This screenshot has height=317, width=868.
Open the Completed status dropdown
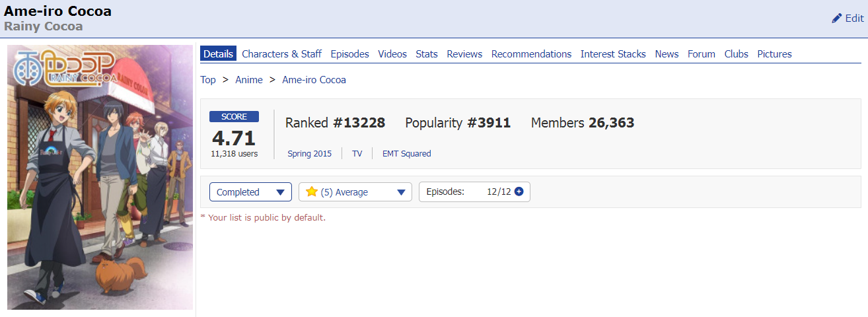[x=250, y=192]
